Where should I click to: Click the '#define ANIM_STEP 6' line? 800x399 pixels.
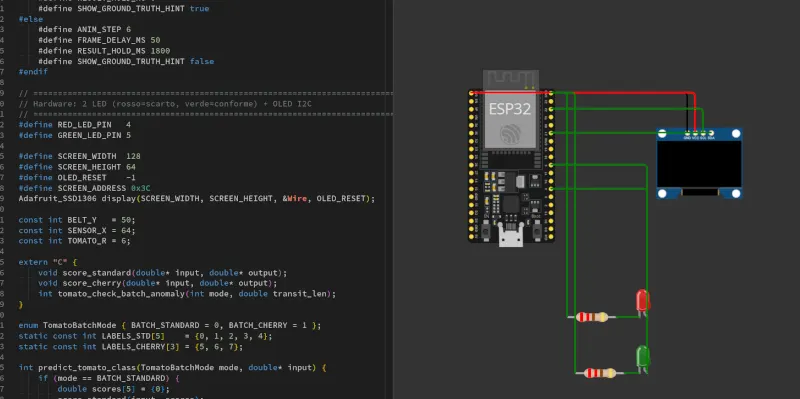click(x=84, y=30)
